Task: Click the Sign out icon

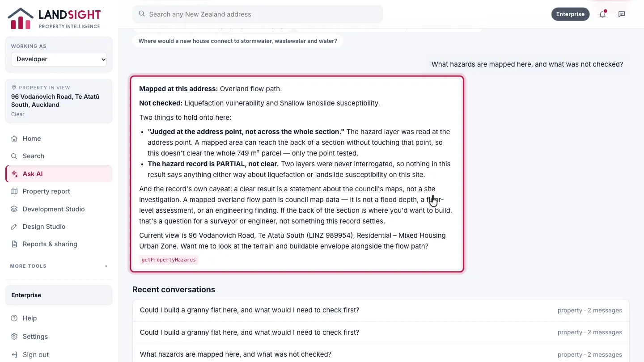Action: click(14, 355)
